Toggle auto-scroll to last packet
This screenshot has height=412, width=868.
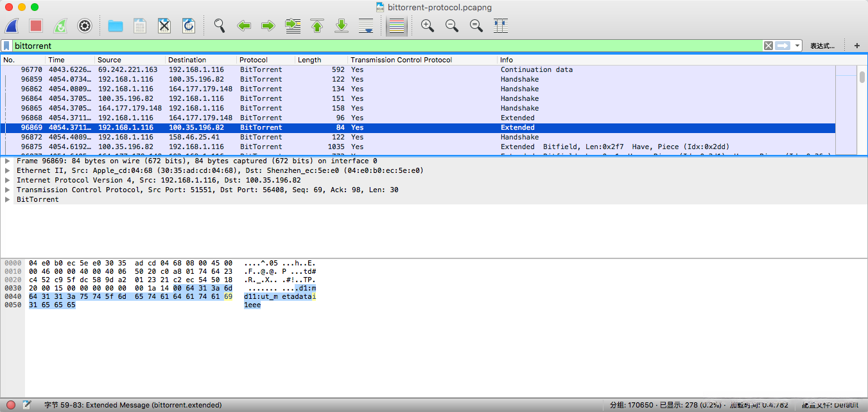click(x=366, y=26)
